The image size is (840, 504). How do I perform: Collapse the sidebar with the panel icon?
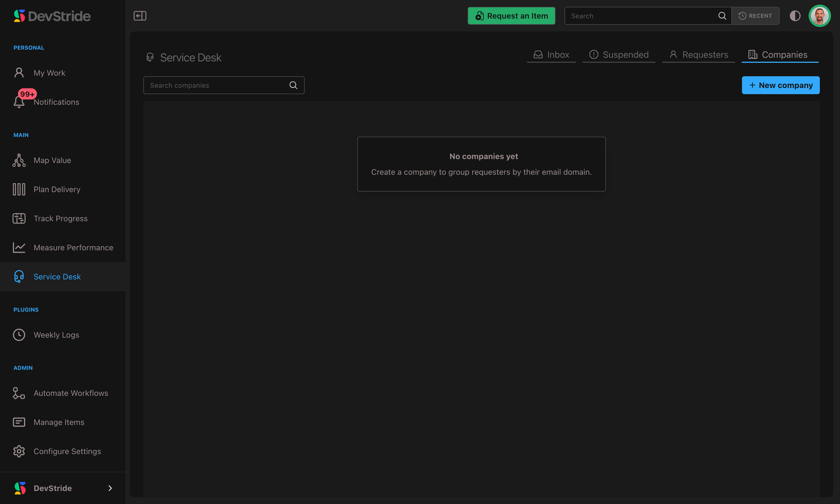tap(140, 16)
